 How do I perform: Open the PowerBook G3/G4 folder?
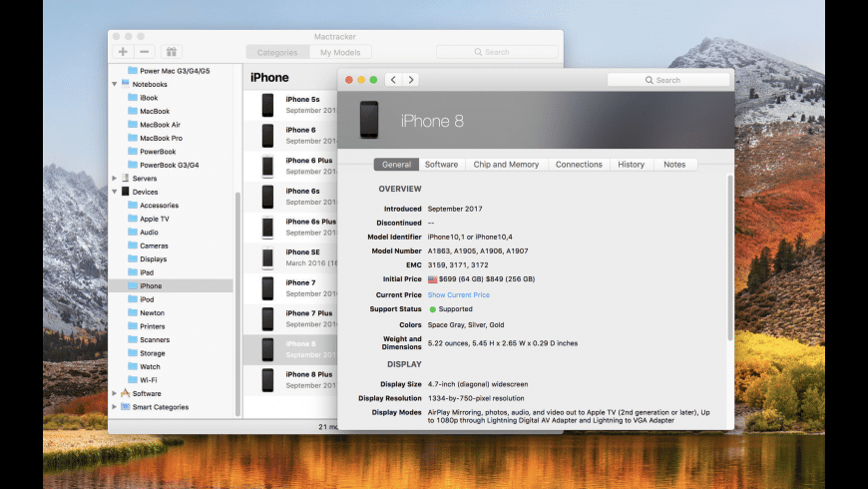tap(164, 165)
